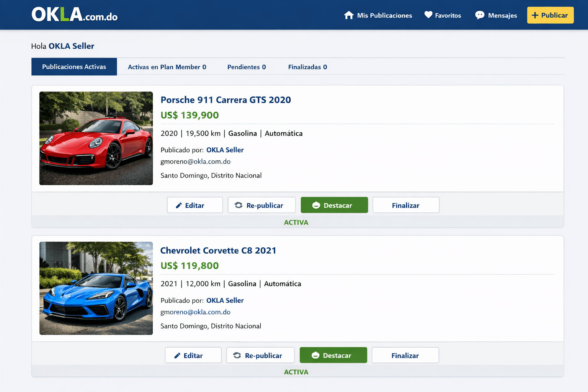The height and width of the screenshot is (392, 588).
Task: Open the red Porsche photo thumbnail
Action: 96,138
